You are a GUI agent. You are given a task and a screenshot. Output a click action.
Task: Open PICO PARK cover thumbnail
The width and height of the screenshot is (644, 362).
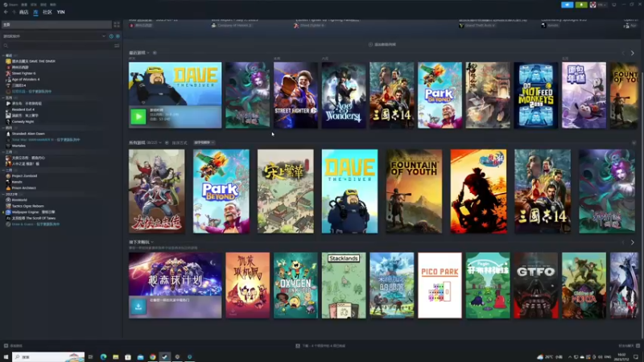point(440,286)
